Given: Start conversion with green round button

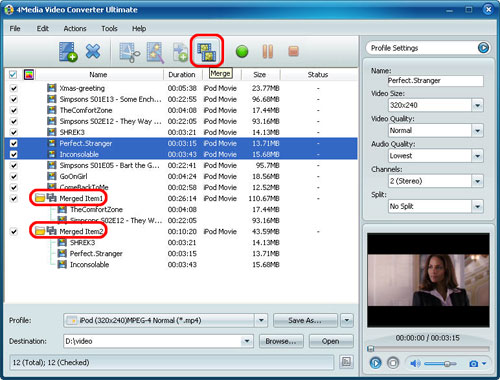Looking at the screenshot, I should tap(242, 52).
